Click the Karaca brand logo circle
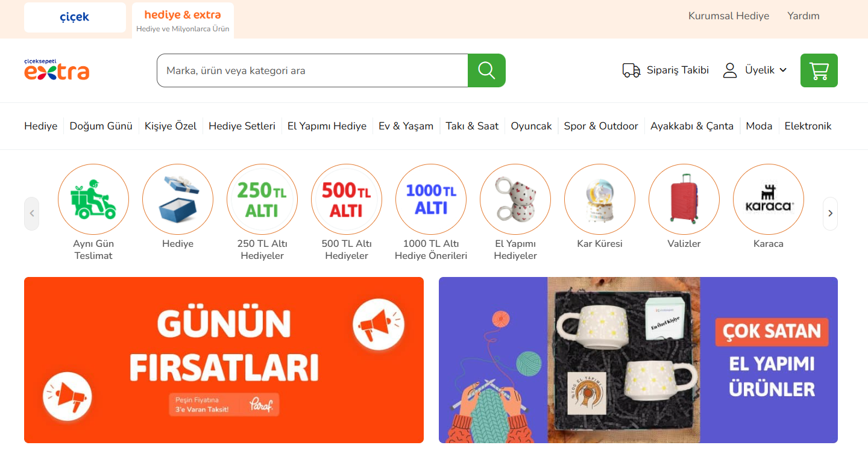This screenshot has width=868, height=451. coord(769,199)
